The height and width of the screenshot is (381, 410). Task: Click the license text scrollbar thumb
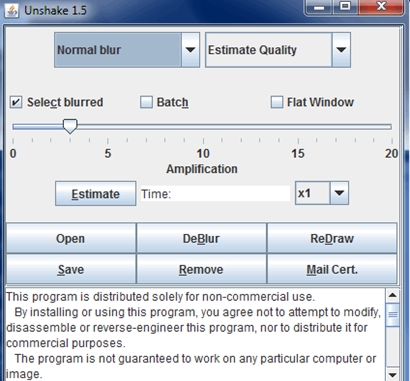(392, 315)
